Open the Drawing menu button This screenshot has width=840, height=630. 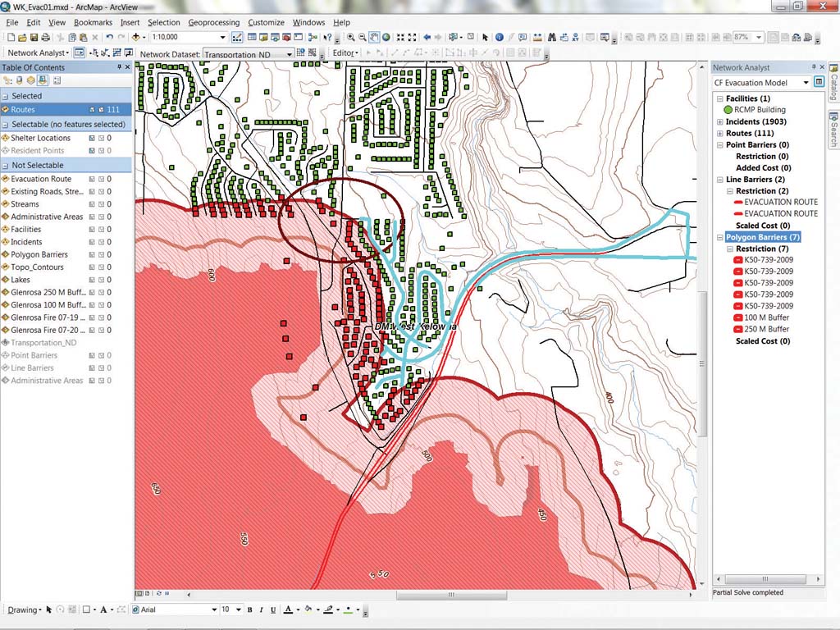coord(24,609)
